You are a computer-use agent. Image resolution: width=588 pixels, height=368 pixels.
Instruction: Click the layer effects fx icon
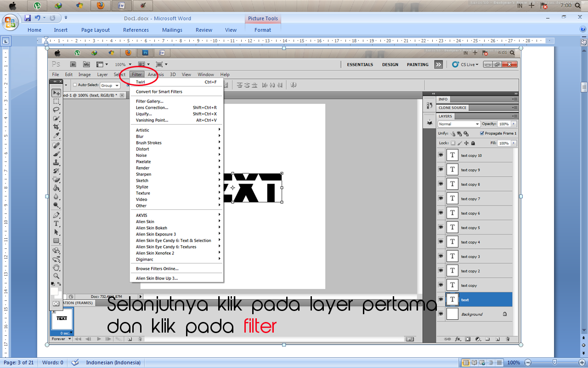pos(458,339)
